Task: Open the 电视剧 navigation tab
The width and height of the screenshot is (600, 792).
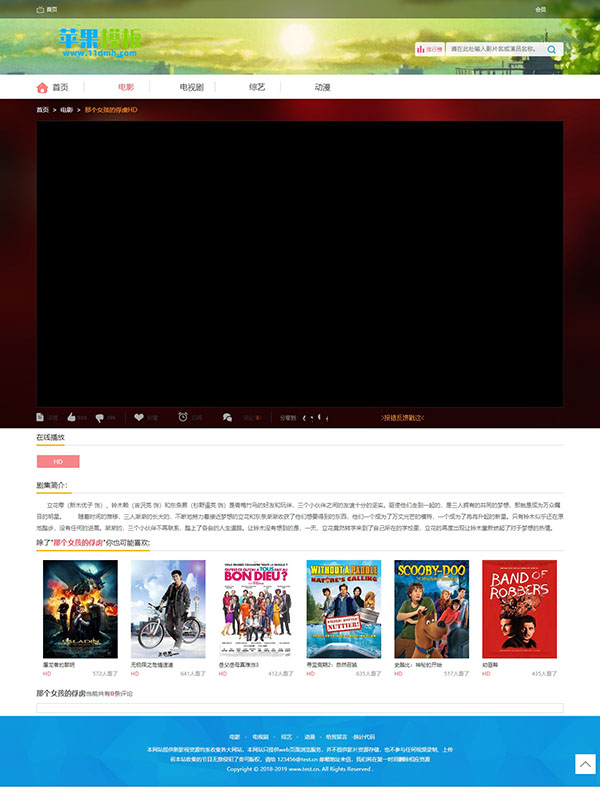Action: tap(191, 88)
